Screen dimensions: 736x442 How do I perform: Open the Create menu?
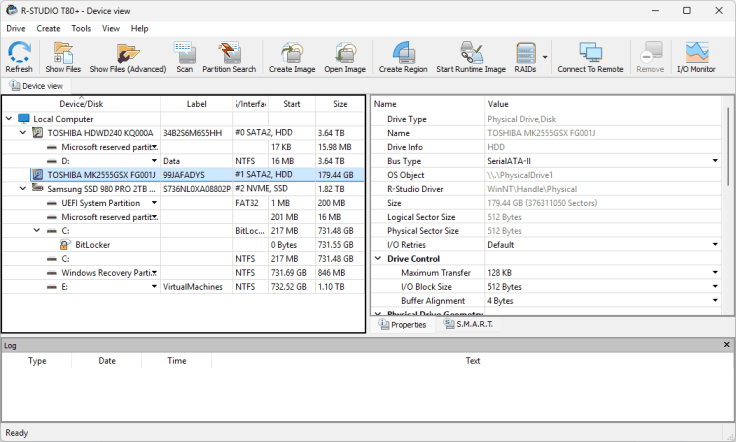(48, 28)
